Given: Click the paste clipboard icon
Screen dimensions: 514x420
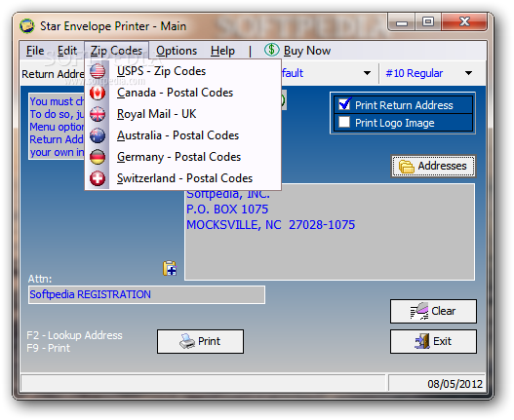Looking at the screenshot, I should point(170,268).
